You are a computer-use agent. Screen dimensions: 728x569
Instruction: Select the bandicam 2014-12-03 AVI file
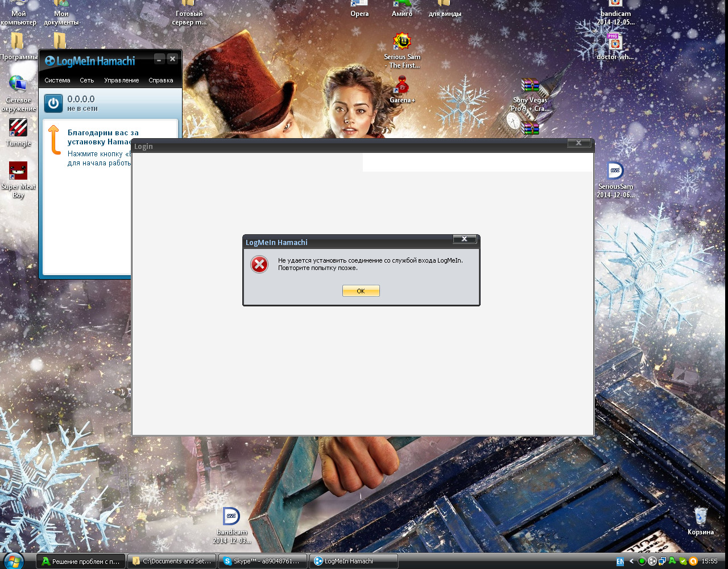point(231,526)
